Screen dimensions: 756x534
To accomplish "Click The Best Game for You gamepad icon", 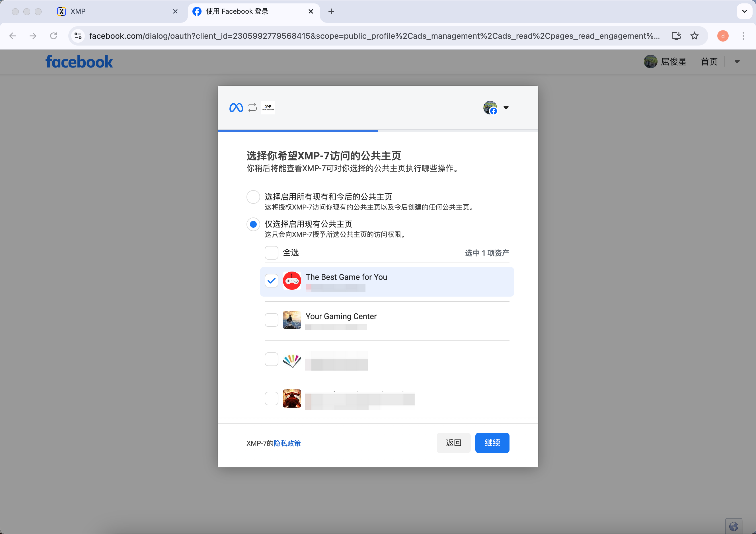I will [x=292, y=281].
